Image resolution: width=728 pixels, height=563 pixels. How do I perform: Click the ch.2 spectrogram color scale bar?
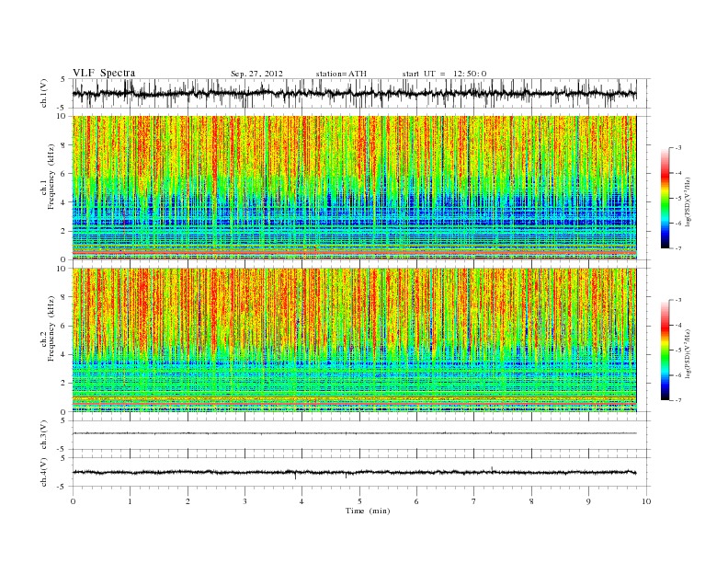[x=665, y=350]
